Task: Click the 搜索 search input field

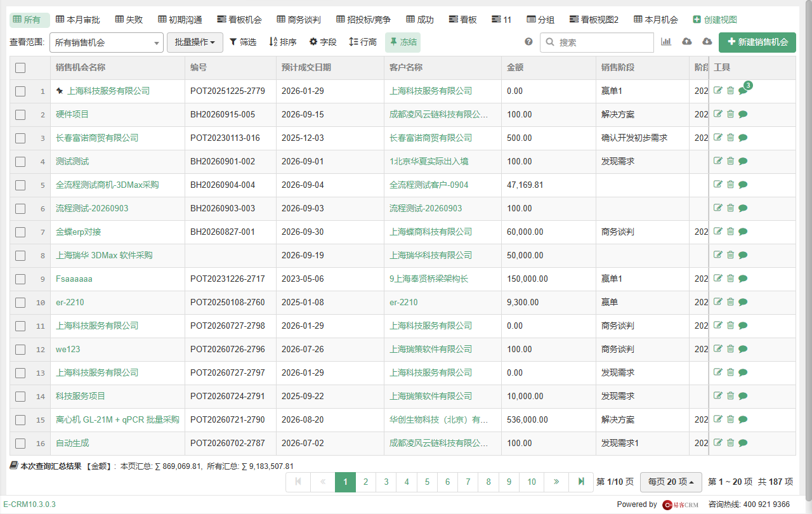Action: coord(597,43)
